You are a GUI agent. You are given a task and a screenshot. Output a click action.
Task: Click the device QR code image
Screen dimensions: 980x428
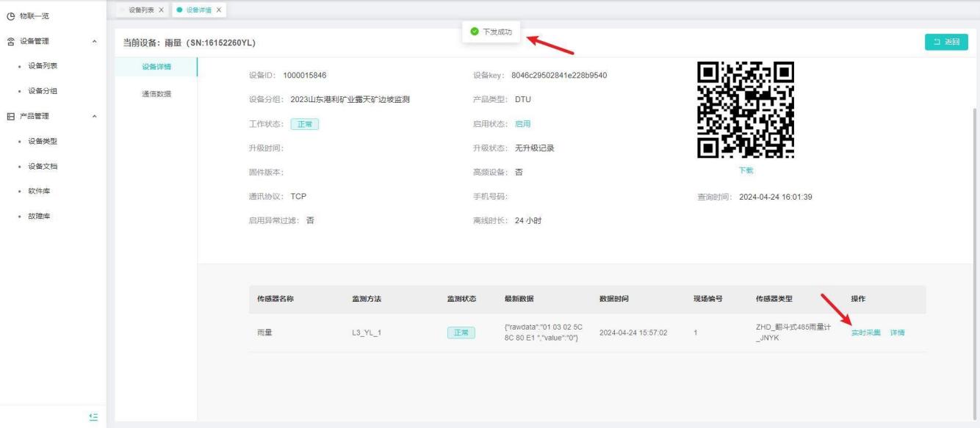(x=745, y=110)
